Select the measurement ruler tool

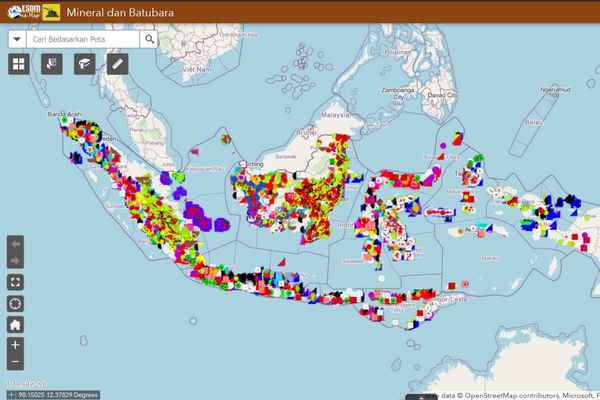tap(117, 65)
